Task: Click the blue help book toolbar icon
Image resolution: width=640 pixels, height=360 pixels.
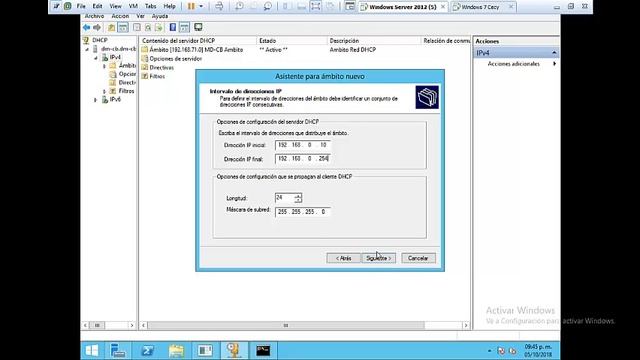Action: coord(173,27)
